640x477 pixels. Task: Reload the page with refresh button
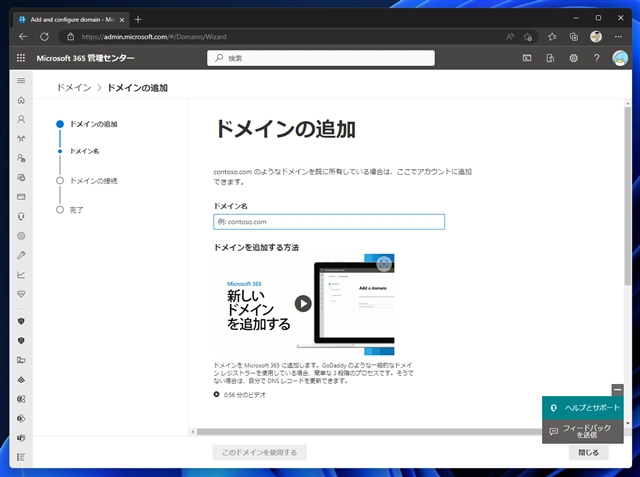click(44, 37)
